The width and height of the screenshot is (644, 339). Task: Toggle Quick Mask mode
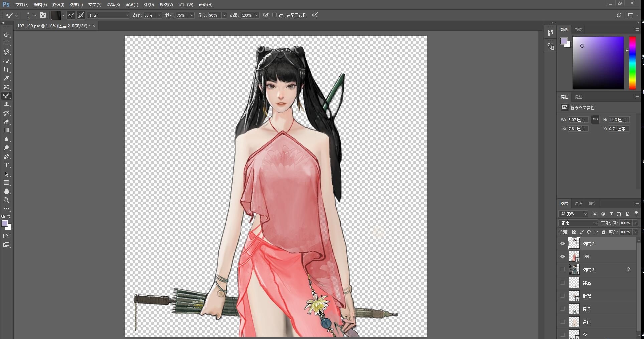(6, 236)
